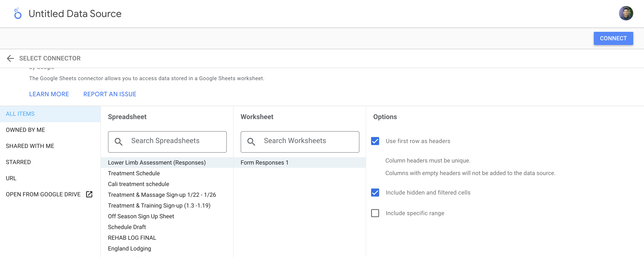644x257 pixels.
Task: Open the STARRED filter
Action: click(50, 162)
